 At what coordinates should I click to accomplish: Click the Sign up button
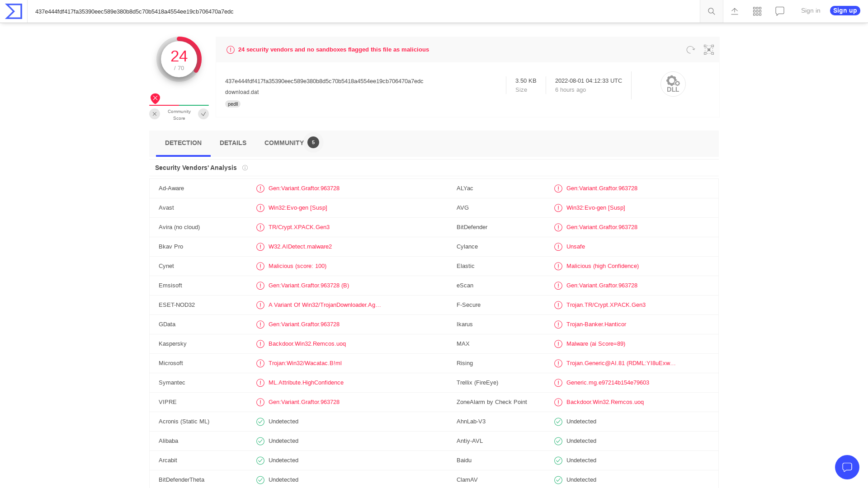(844, 10)
